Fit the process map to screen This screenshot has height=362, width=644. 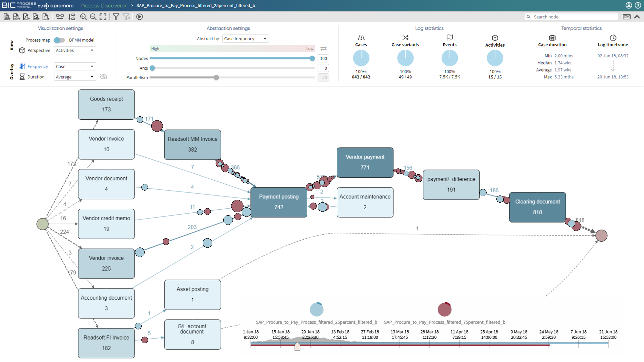pos(103,17)
